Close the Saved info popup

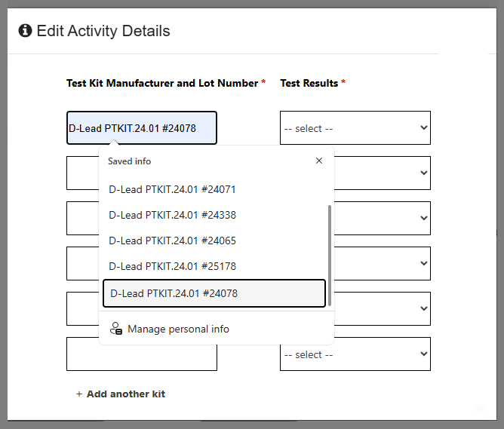point(319,161)
